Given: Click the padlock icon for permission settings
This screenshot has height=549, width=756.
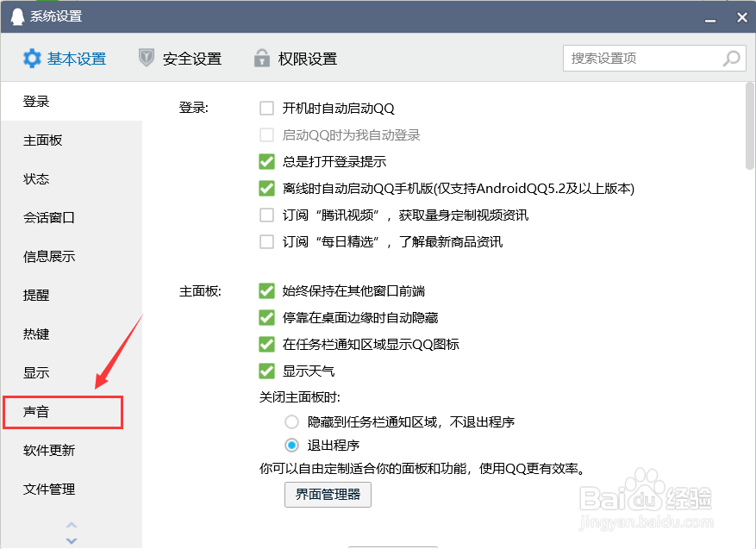Looking at the screenshot, I should (262, 58).
